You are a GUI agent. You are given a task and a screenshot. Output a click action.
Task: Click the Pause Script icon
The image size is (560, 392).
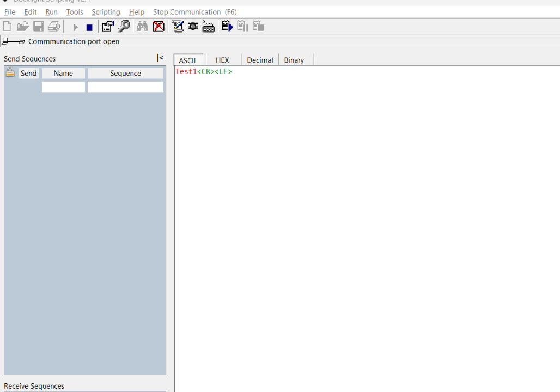click(242, 27)
